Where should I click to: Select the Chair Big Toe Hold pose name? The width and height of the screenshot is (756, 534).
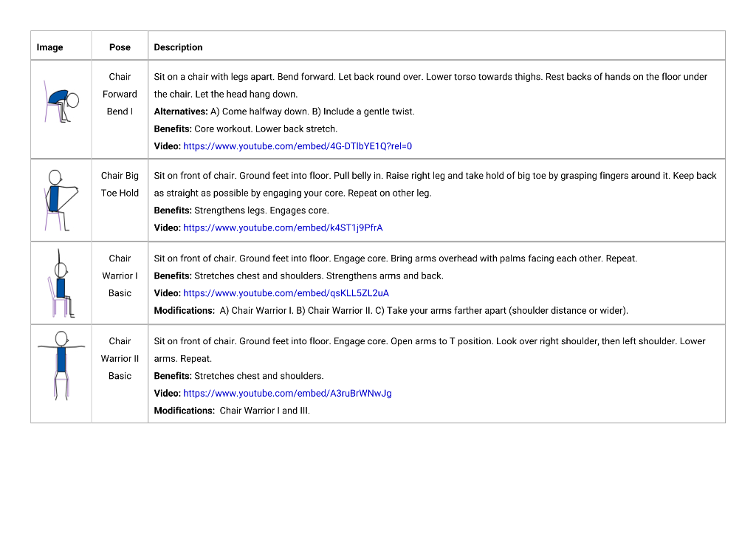(120, 184)
